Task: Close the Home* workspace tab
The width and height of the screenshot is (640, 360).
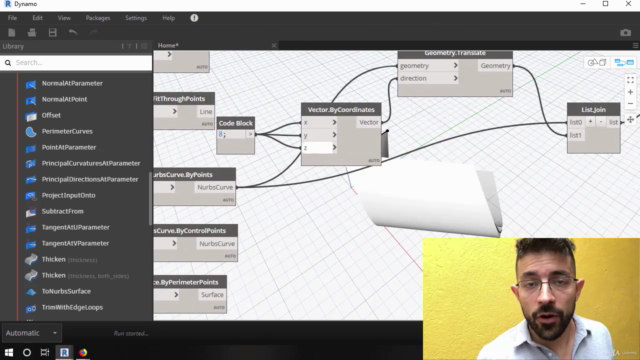Action: point(274,45)
